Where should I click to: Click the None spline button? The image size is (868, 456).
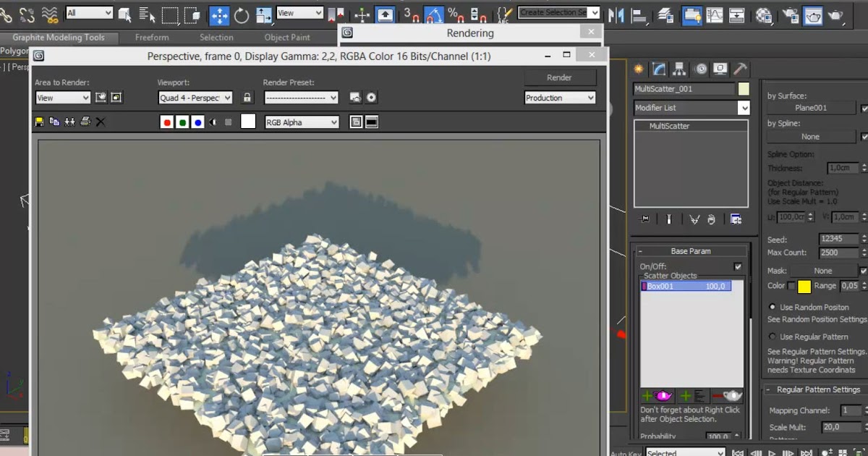[x=811, y=137]
